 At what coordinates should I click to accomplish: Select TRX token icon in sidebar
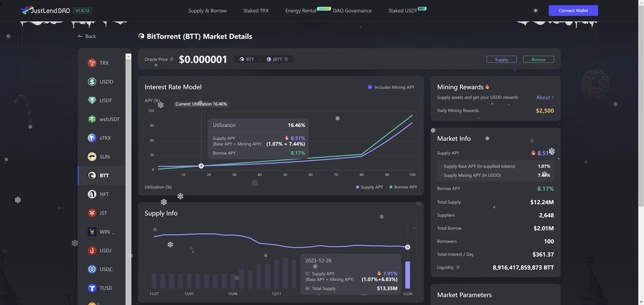tap(92, 63)
